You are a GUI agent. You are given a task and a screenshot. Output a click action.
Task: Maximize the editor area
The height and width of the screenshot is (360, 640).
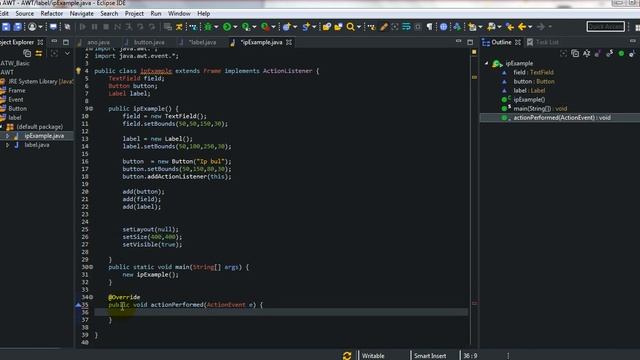(x=470, y=42)
